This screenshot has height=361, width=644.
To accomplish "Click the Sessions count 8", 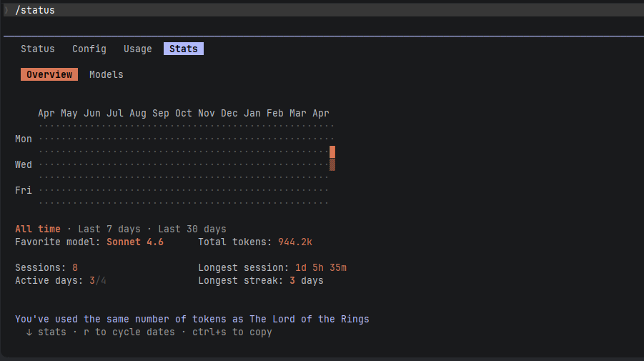I will coord(75,268).
